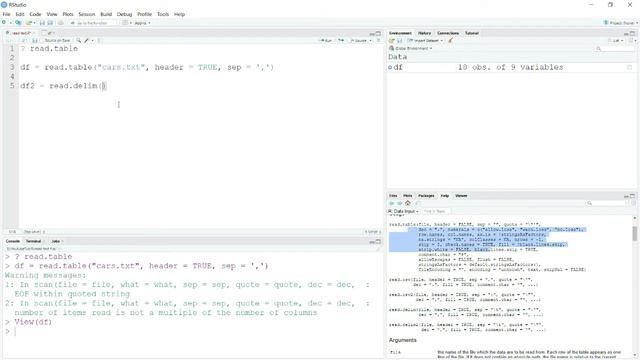This screenshot has width=640, height=360.
Task: Maximize the Environment pane
Action: [633, 33]
